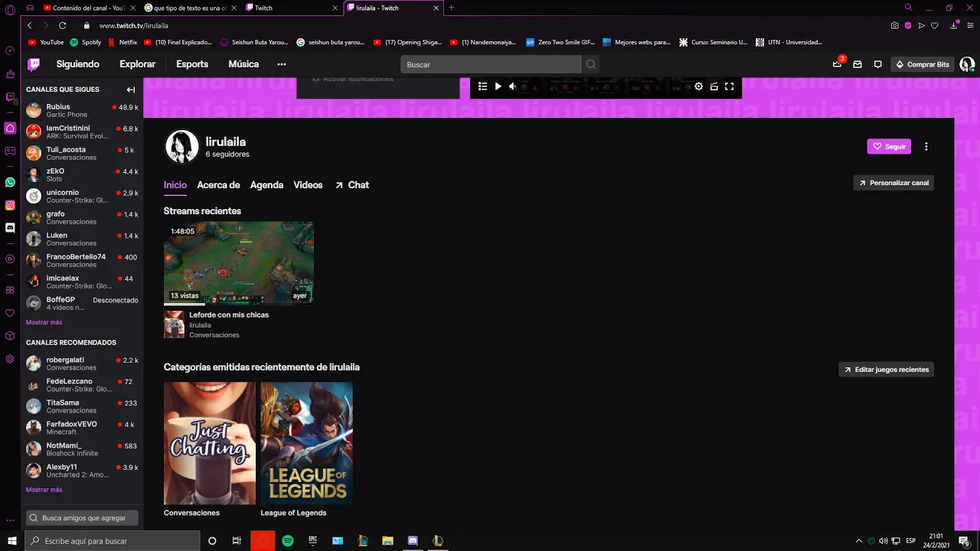This screenshot has height=551, width=980.
Task: Open robergalati recommended channel
Action: (x=82, y=364)
